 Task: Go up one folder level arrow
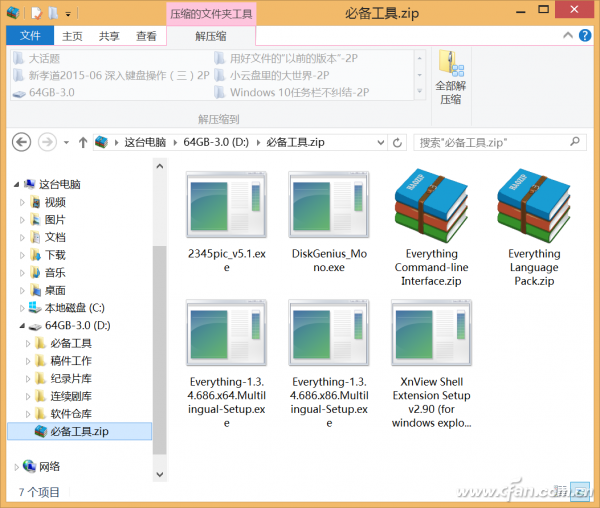[83, 143]
